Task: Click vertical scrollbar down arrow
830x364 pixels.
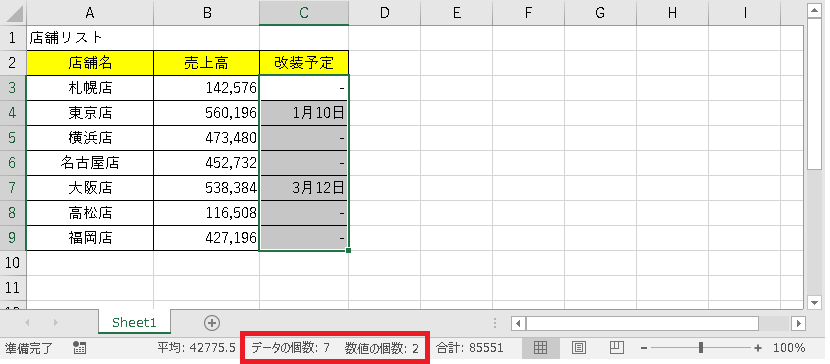Action: click(815, 303)
